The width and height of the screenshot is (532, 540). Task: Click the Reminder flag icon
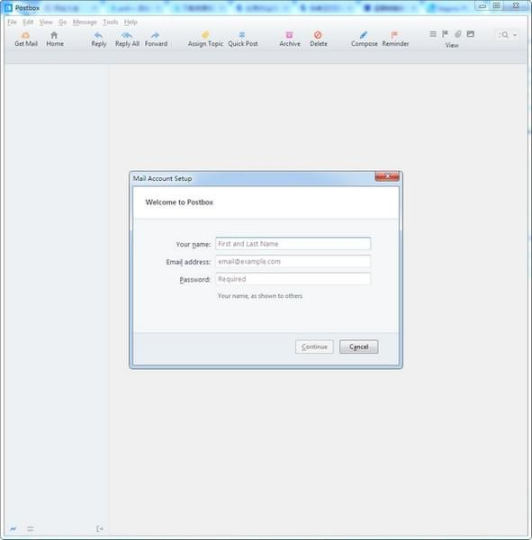[x=395, y=35]
